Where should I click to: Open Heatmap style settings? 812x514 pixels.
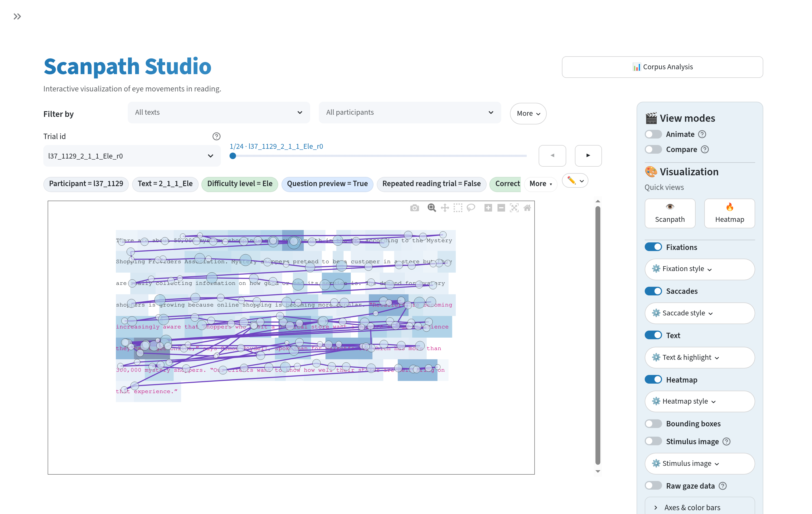tap(699, 401)
